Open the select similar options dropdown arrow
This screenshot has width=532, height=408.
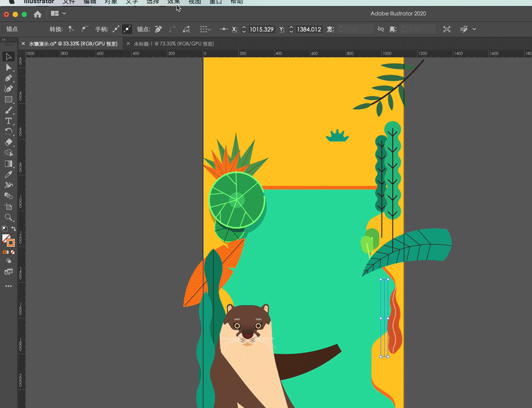pos(475,29)
